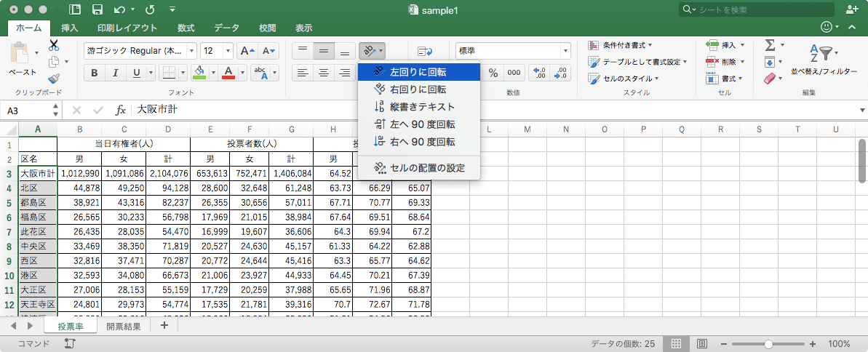Open the font size dropdown
The image size is (868, 352).
coord(228,51)
